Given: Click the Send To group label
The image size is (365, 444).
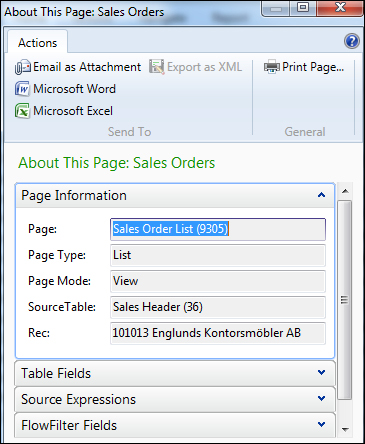Looking at the screenshot, I should point(129,132).
